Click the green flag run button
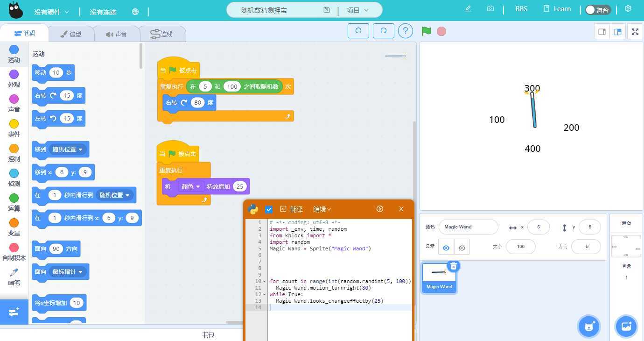The height and width of the screenshot is (341, 644). pyautogui.click(x=426, y=31)
